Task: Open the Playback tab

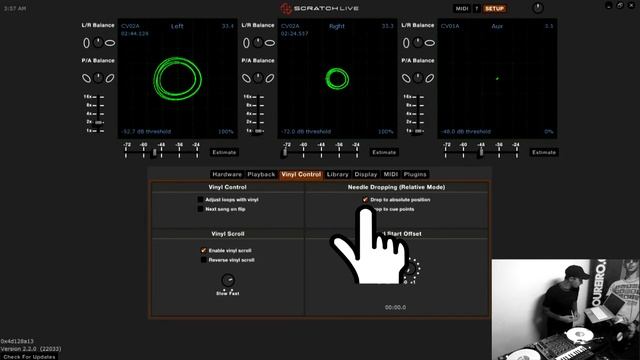Action: click(x=261, y=174)
